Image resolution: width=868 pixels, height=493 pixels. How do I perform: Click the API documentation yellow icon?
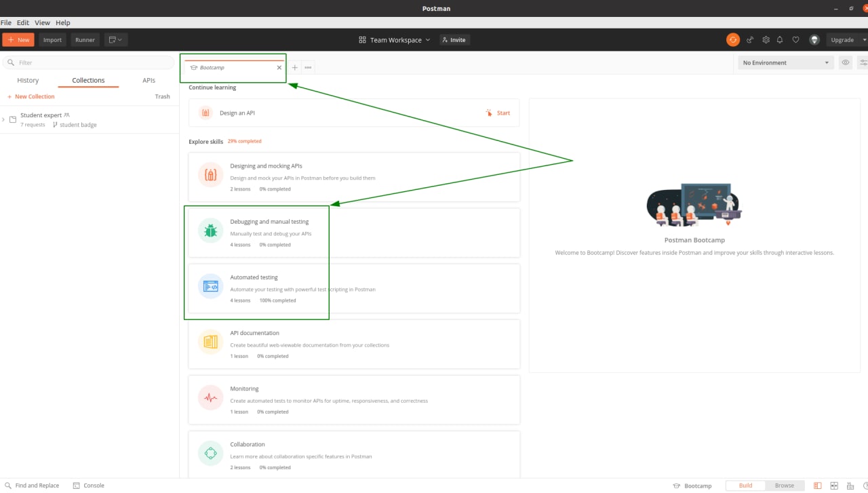click(x=211, y=342)
